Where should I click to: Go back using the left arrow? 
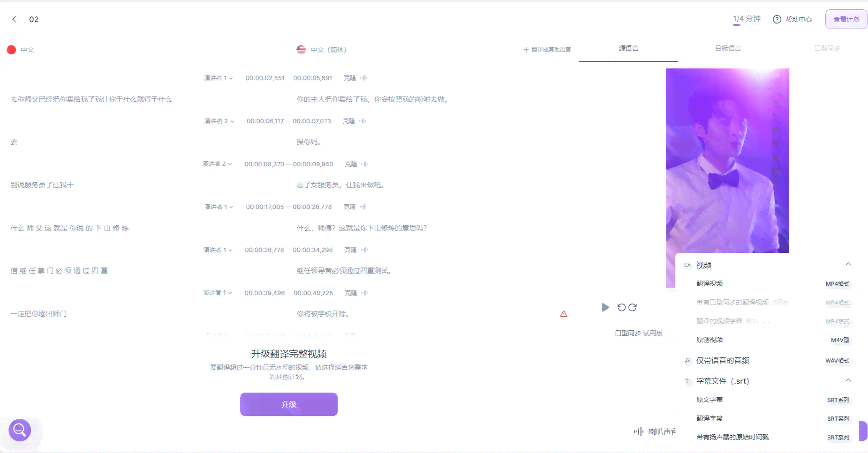pos(15,19)
